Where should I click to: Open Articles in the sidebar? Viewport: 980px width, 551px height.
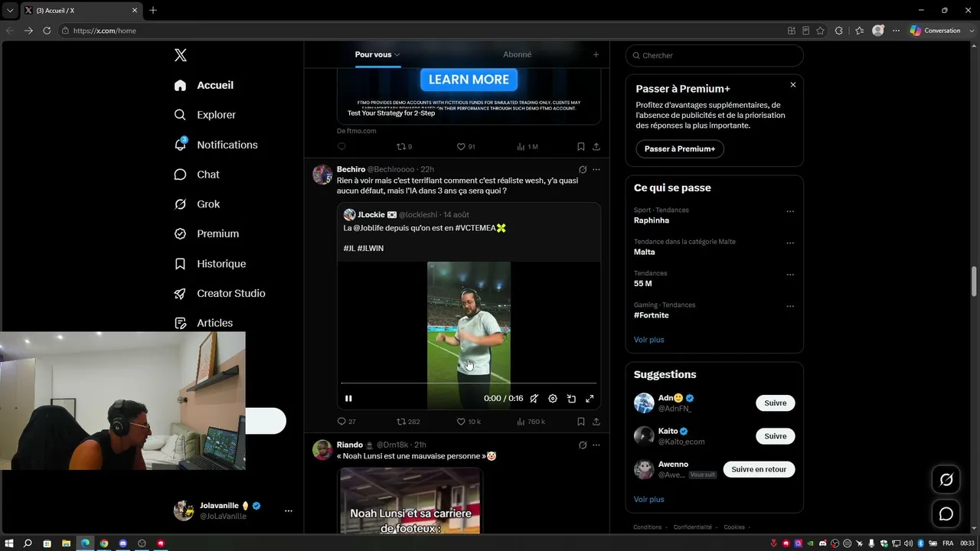coord(204,323)
